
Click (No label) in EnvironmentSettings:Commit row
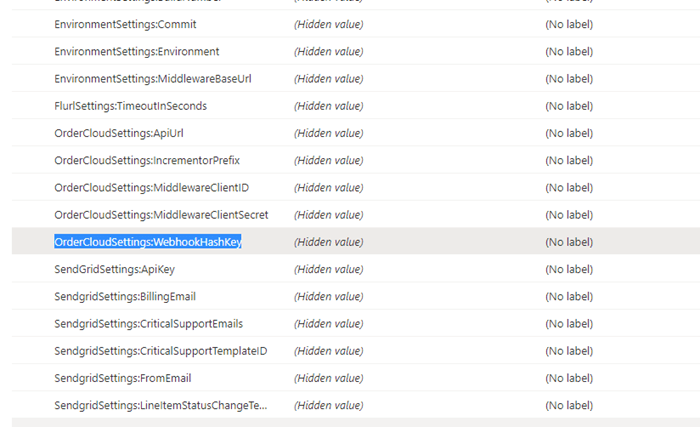click(569, 24)
